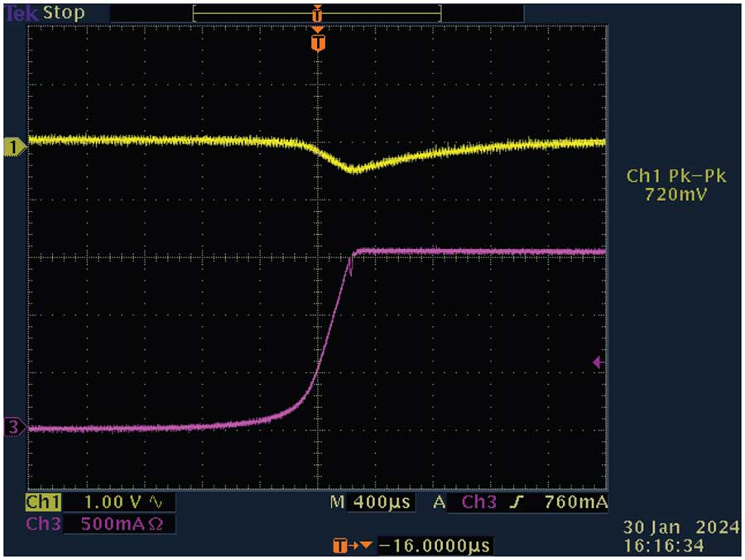This screenshot has height=560, width=745.
Task: Click the -16.0000µs trigger delay value
Action: pyautogui.click(x=434, y=546)
